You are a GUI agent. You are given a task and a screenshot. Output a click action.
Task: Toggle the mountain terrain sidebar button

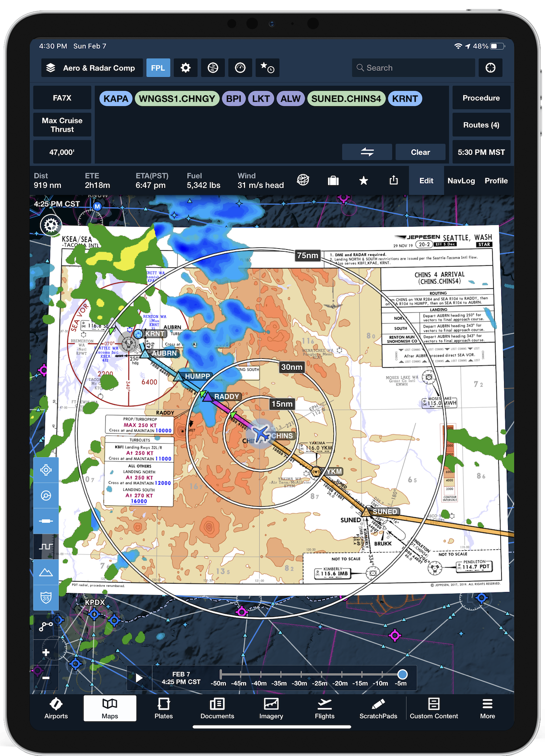[46, 572]
